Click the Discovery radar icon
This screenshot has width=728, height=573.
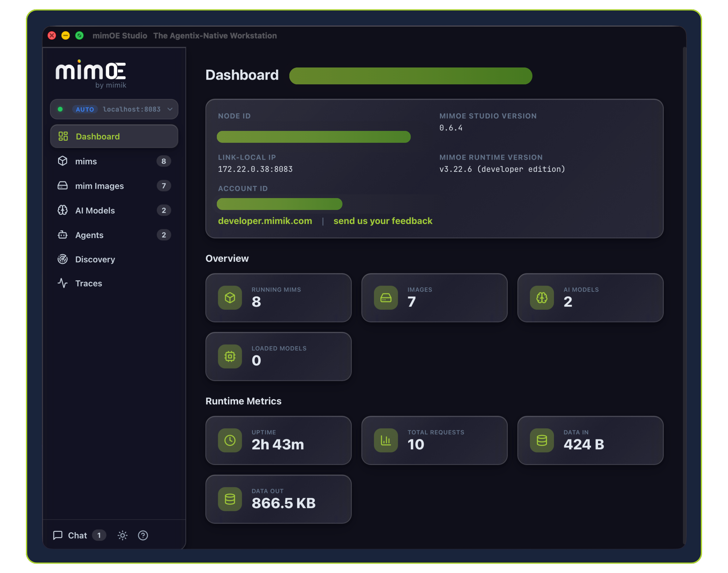click(63, 259)
